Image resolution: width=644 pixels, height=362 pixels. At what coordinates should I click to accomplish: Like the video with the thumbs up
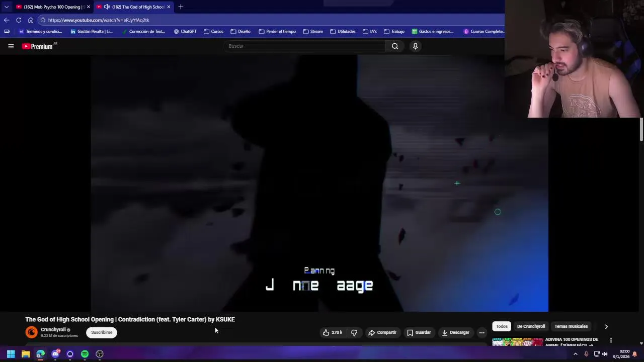333,332
